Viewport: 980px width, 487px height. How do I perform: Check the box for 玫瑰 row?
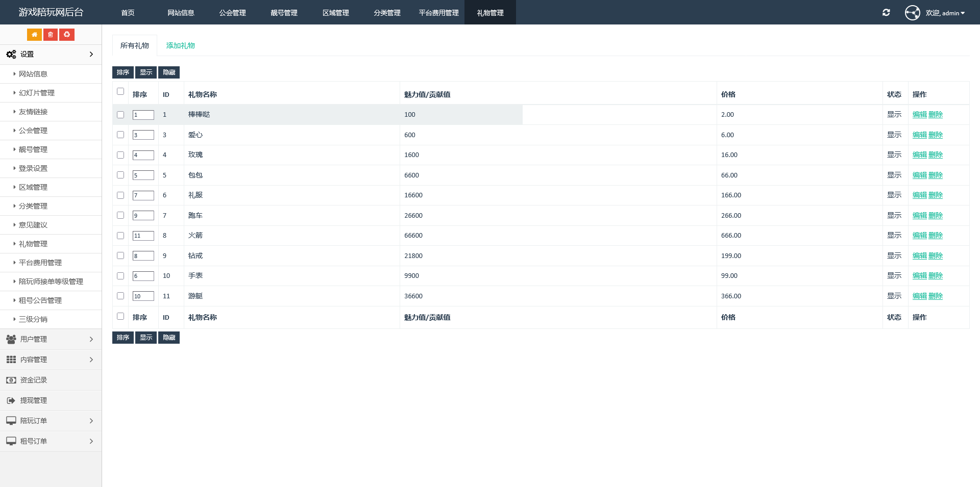[120, 155]
